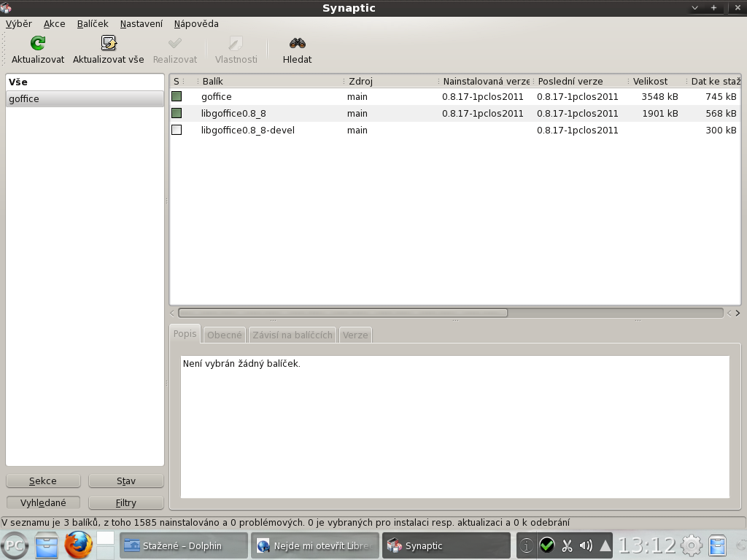Click the panel device notifier icon

point(718,545)
